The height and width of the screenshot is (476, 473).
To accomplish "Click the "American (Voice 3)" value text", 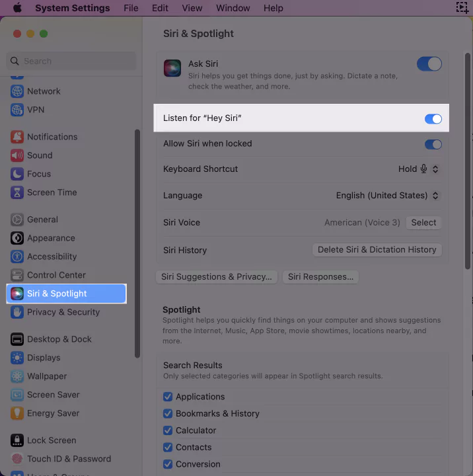I will pos(362,223).
